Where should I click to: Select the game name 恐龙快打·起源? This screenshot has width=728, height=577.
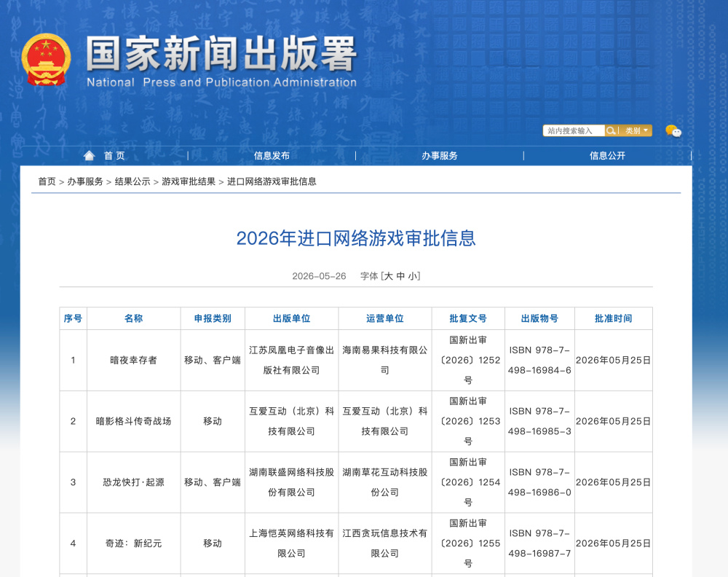click(134, 482)
